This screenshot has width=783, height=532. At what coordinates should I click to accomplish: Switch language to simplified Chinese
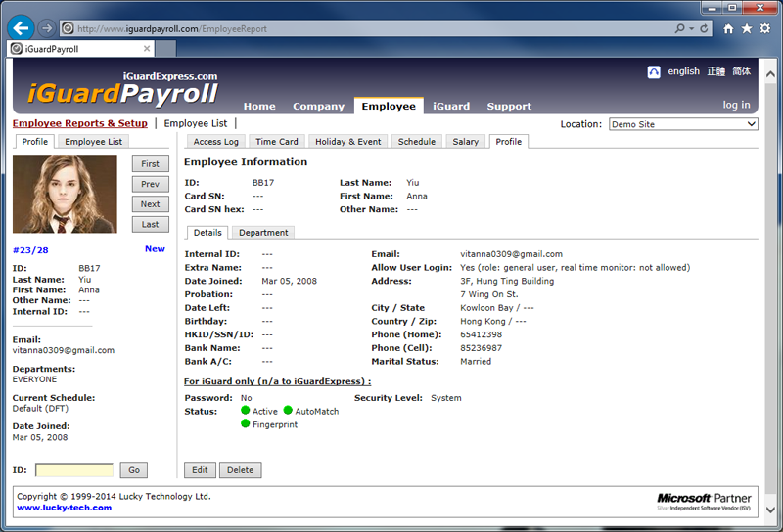point(742,71)
